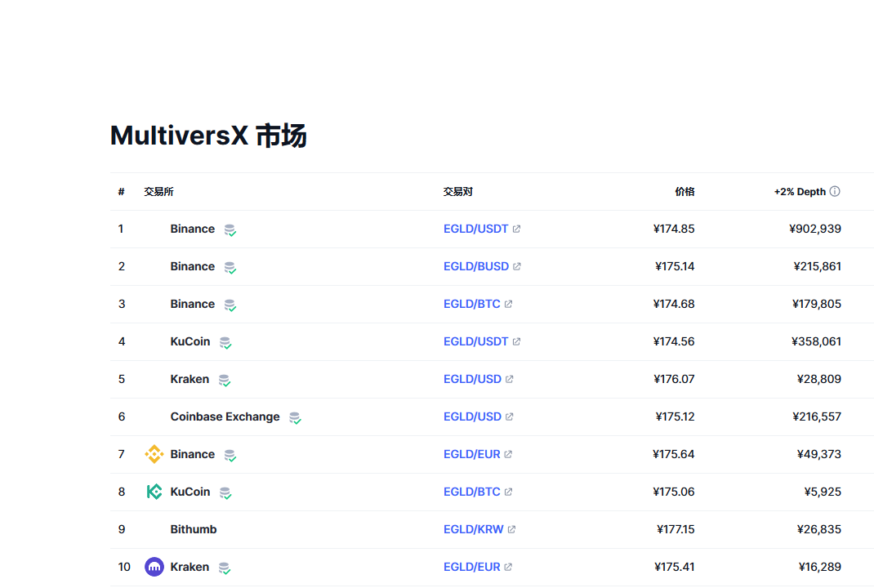
Task: Select the Coinbase Exchange name
Action: coord(225,416)
